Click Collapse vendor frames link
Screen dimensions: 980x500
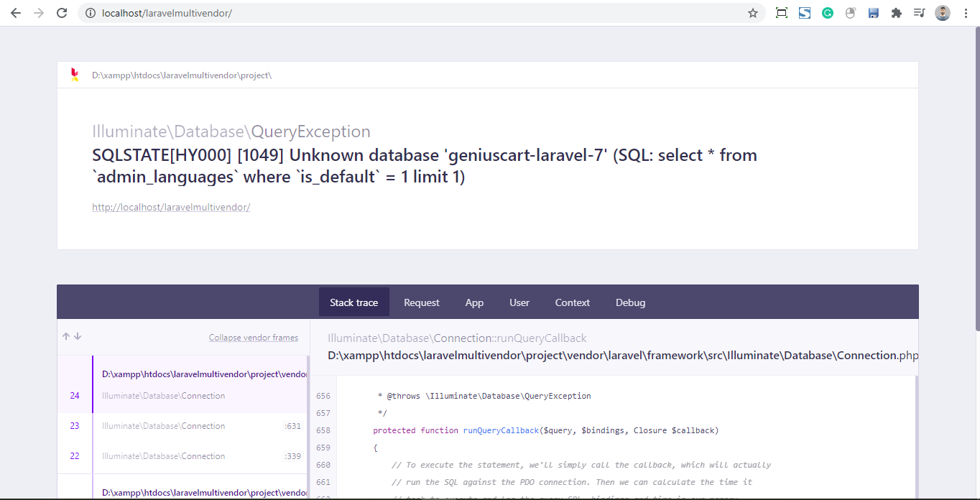(254, 338)
